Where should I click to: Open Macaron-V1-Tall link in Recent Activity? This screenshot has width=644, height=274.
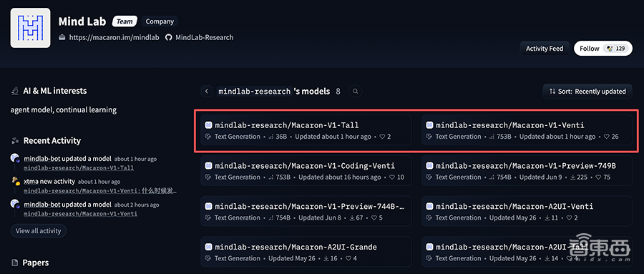79,167
